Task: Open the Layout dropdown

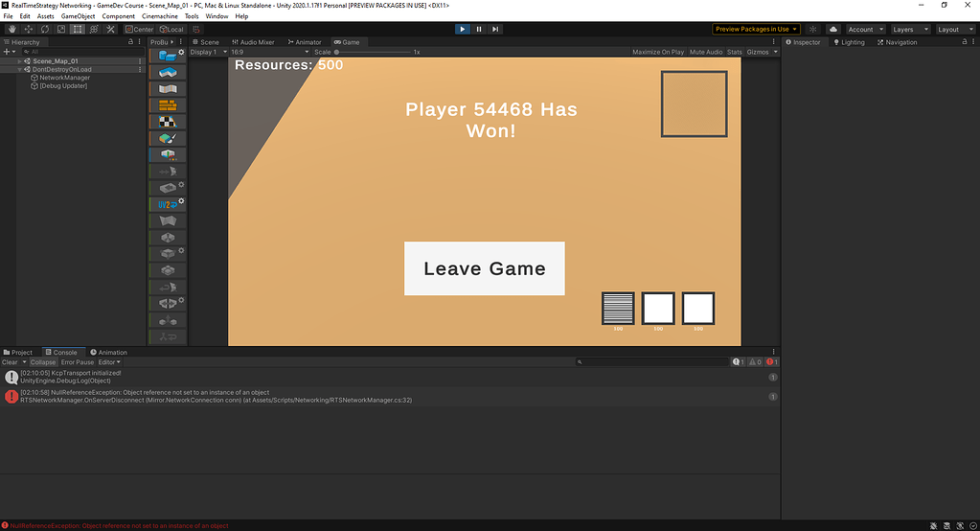Action: (956, 30)
